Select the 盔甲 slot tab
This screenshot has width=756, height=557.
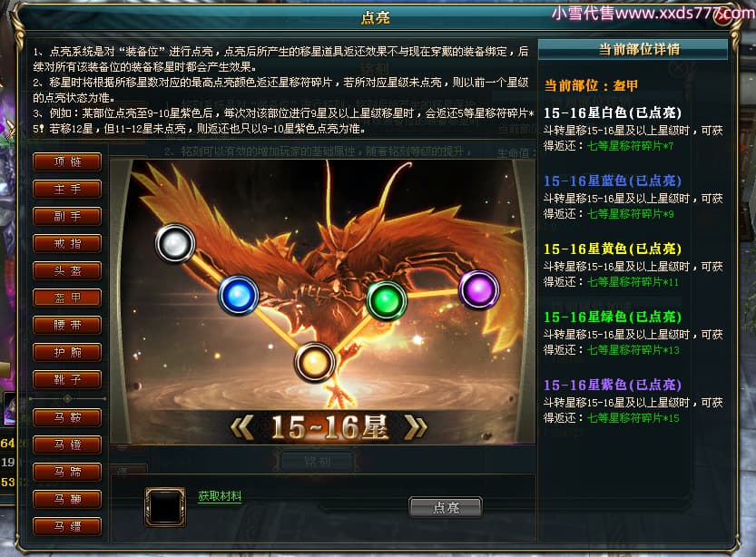pyautogui.click(x=67, y=298)
